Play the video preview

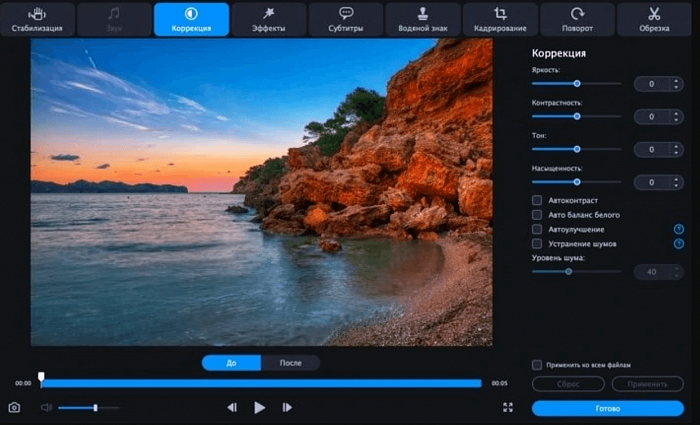(x=259, y=407)
